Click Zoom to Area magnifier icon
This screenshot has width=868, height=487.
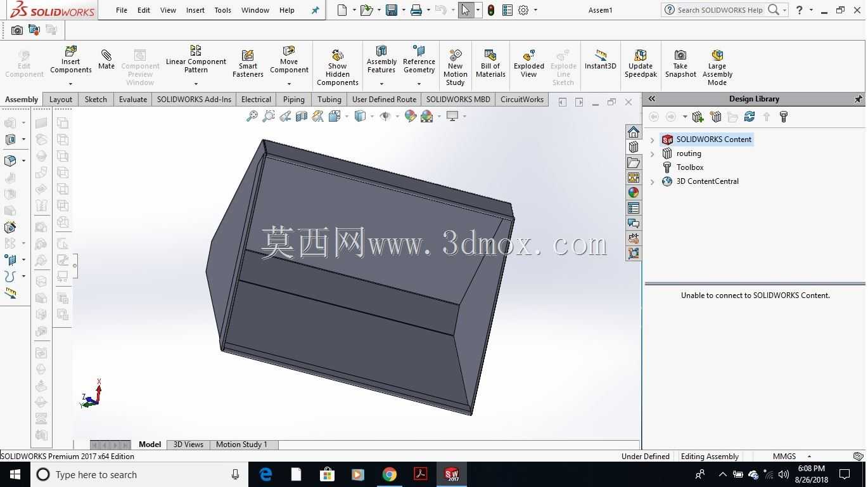pyautogui.click(x=269, y=116)
